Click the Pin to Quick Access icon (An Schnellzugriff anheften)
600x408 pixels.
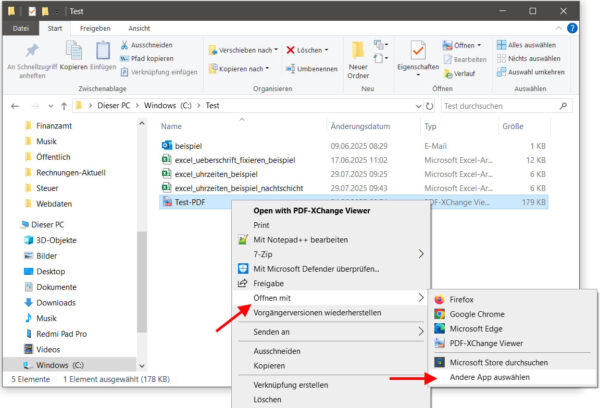[x=32, y=51]
